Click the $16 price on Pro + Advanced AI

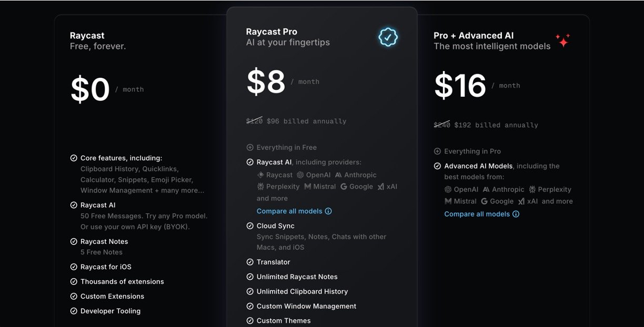click(x=460, y=86)
